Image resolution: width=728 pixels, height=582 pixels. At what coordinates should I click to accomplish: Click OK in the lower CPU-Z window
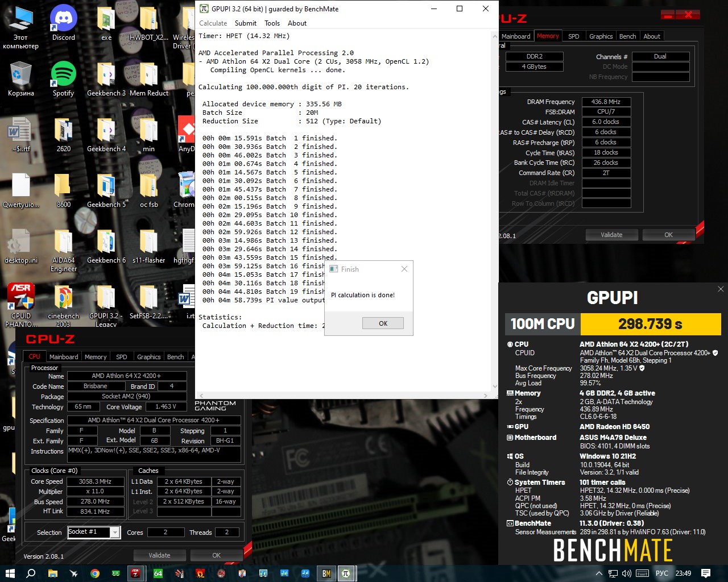216,555
